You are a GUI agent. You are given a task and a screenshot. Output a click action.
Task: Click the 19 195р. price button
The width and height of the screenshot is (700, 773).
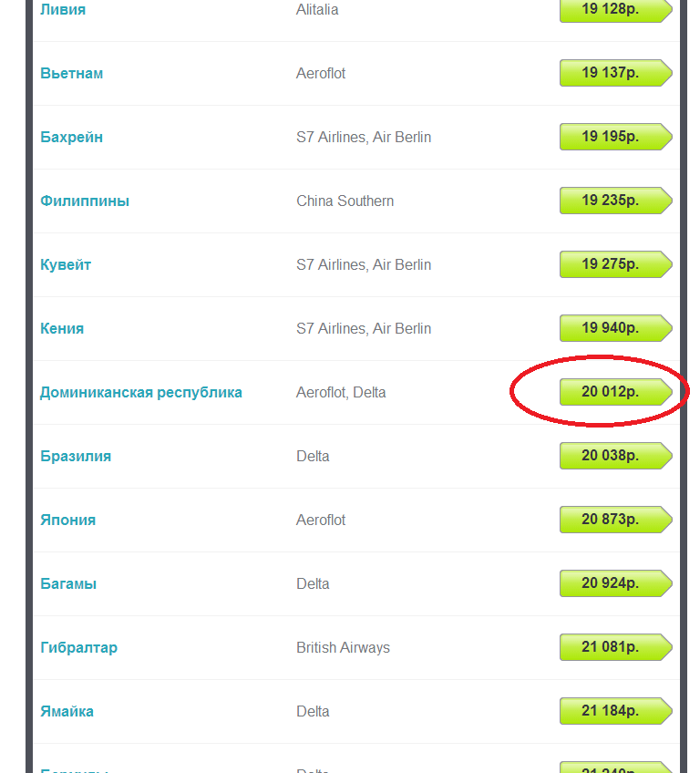[616, 137]
